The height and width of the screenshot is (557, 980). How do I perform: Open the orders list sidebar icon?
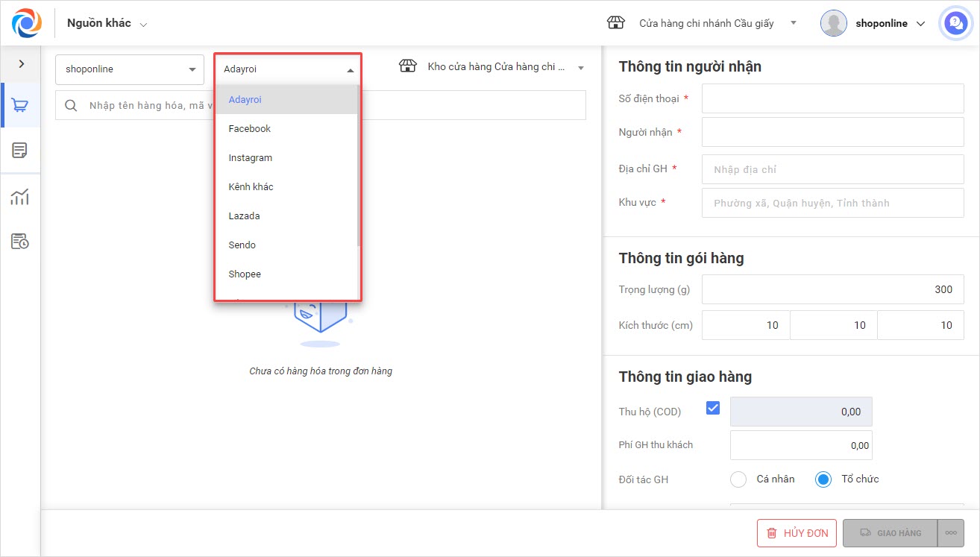(20, 151)
